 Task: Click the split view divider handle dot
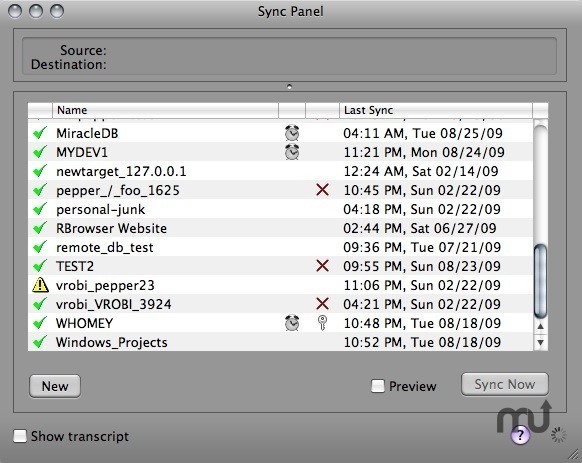point(290,87)
